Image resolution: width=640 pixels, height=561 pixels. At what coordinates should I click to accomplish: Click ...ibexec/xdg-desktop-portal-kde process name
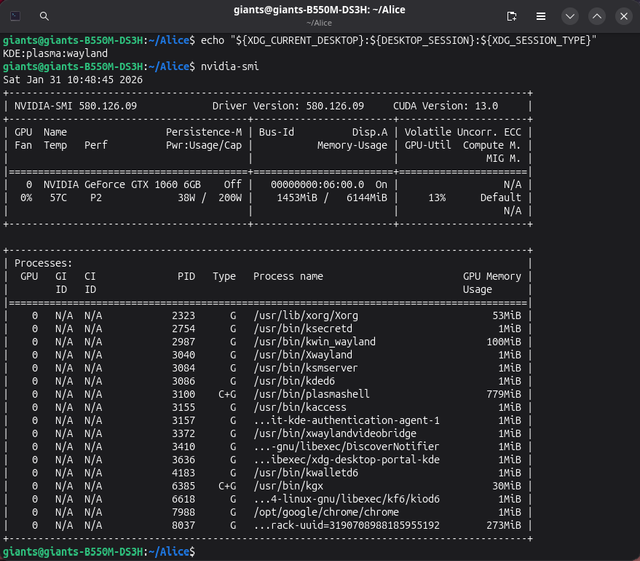click(347, 460)
